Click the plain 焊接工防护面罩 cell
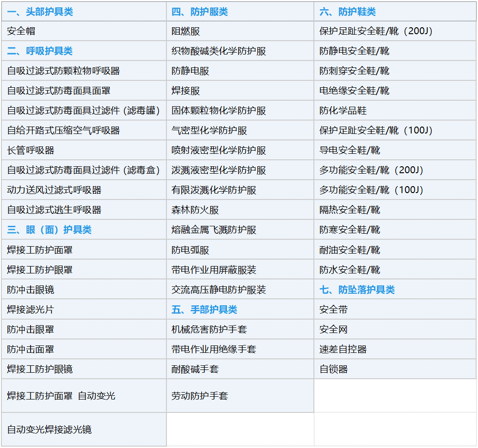478x448 pixels. tap(84, 249)
